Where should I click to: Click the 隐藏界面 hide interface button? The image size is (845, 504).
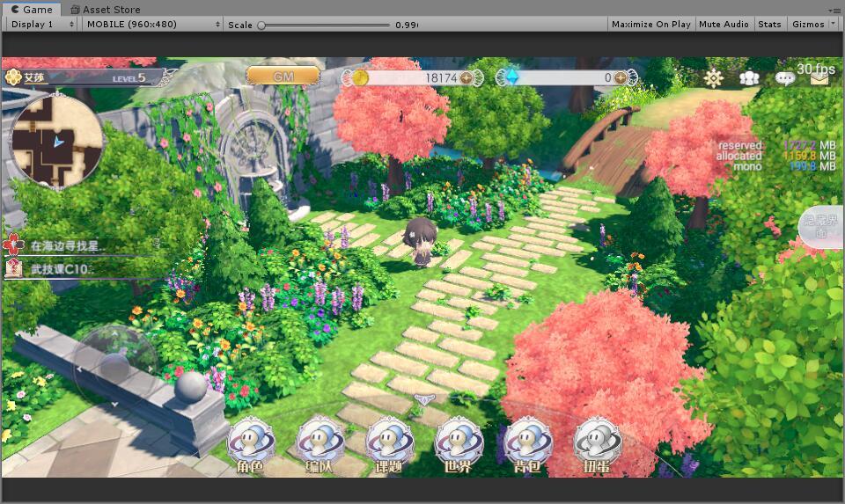pos(821,227)
